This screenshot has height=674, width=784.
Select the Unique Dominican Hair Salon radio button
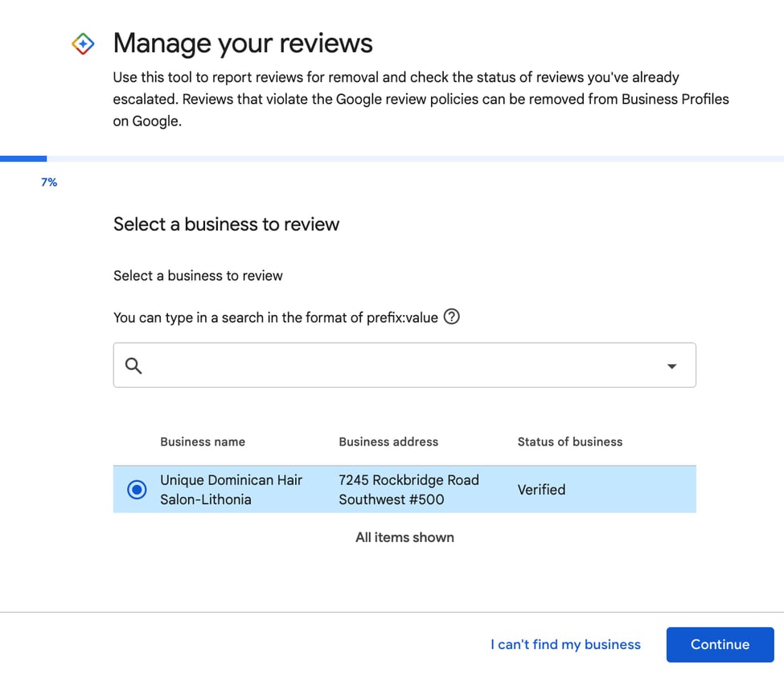(x=138, y=489)
